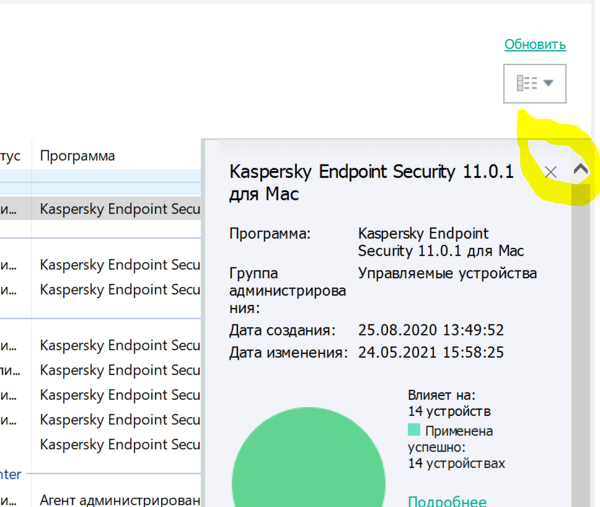Select the highlighted Kaspersky Endpoint Security row
The height and width of the screenshot is (507, 600).
pyautogui.click(x=120, y=209)
